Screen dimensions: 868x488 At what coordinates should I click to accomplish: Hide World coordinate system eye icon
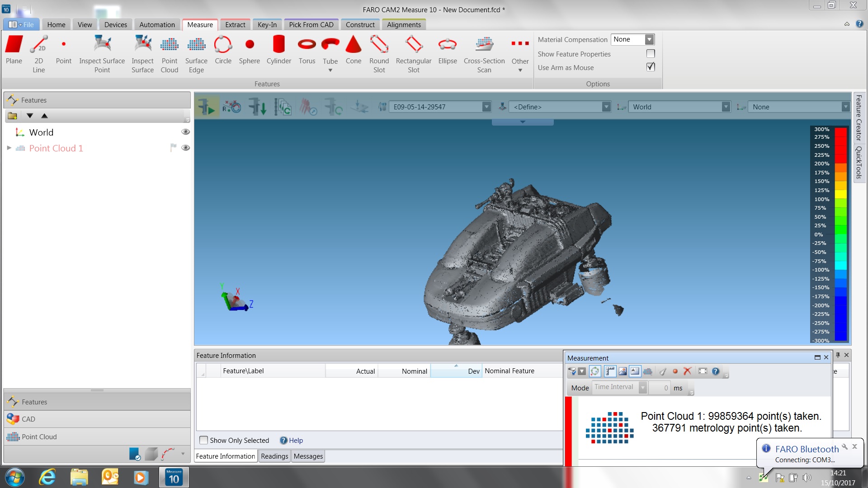click(x=185, y=132)
